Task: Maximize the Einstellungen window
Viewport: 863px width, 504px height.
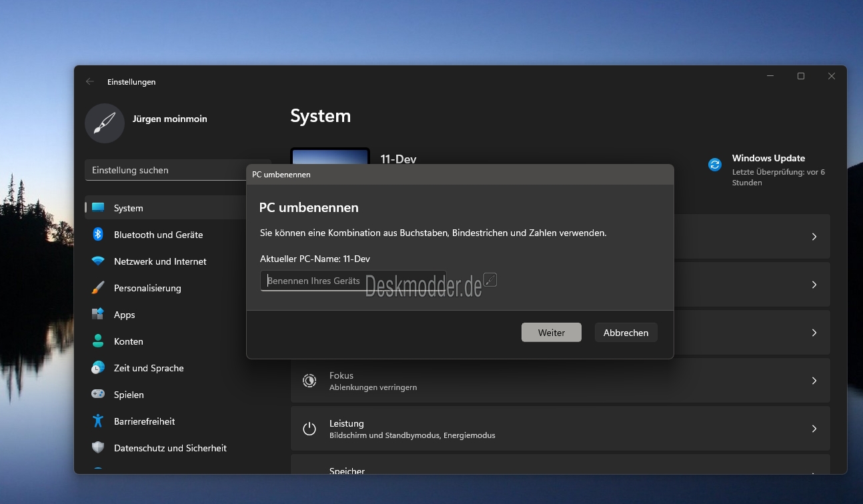Action: pos(801,76)
